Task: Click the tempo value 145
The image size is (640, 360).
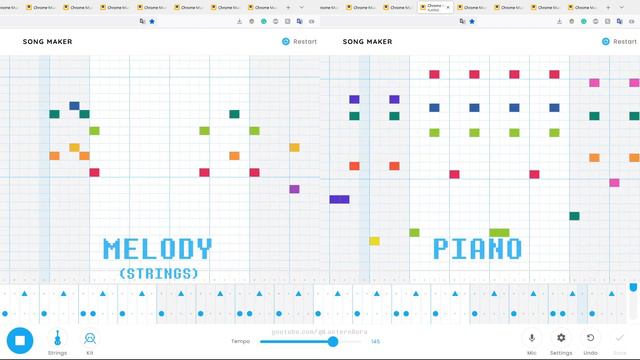Action: point(376,341)
